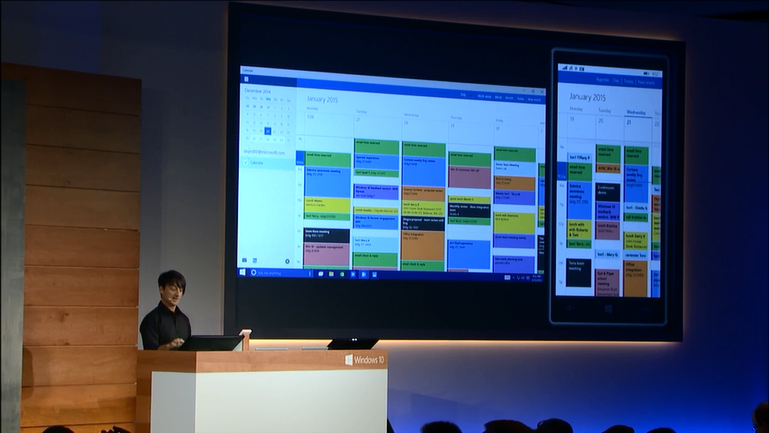Click the Cortana microphone icon on taskbar
Viewport: 769px width, 433px height.
click(310, 274)
